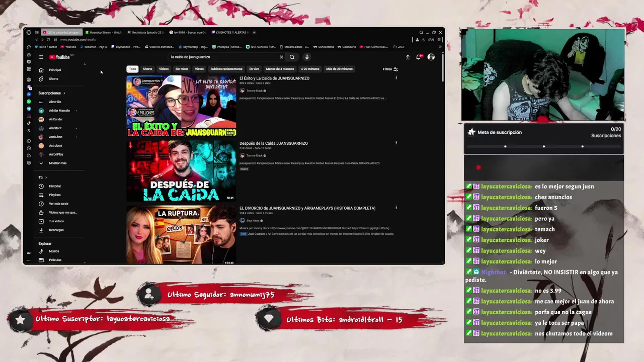Expand the Suscripciones section chevron
This screenshot has height=362, width=644.
point(64,93)
